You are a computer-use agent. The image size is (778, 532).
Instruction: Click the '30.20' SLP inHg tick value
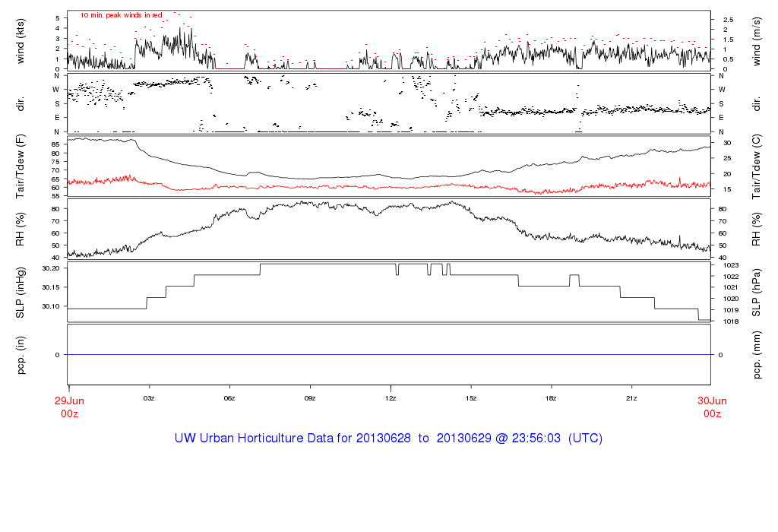point(51,268)
